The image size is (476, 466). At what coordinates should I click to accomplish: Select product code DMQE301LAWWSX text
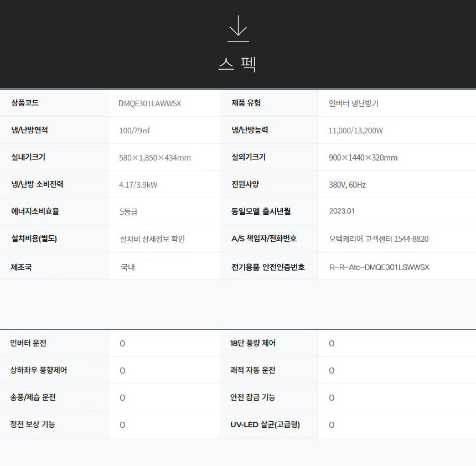[150, 103]
